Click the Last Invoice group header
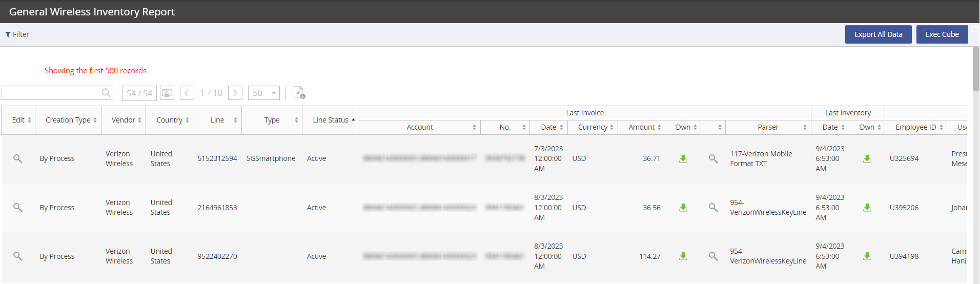This screenshot has width=980, height=284. [x=585, y=113]
